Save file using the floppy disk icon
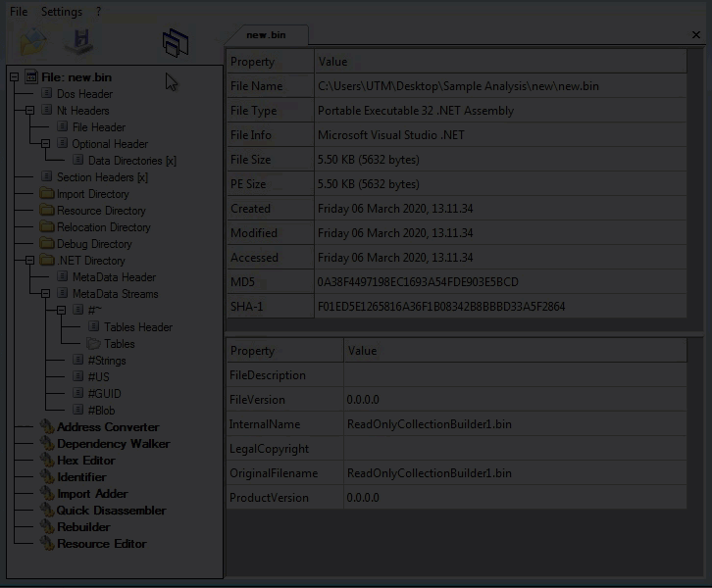 [x=79, y=42]
